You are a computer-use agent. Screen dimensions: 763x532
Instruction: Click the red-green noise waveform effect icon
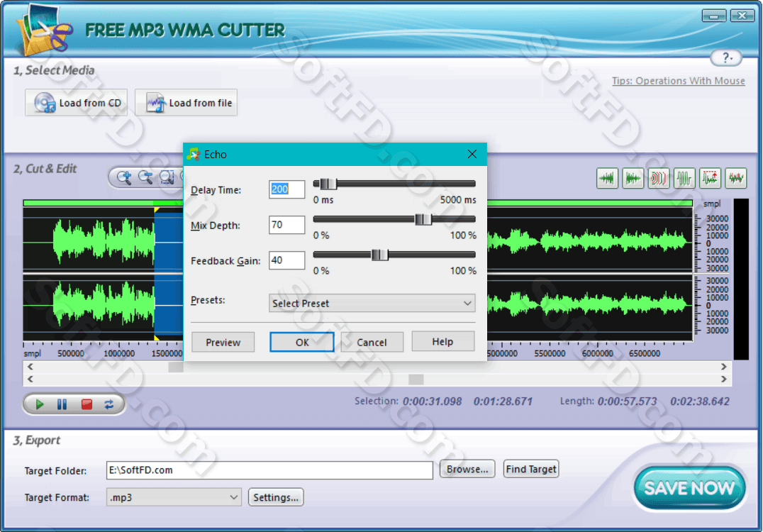(x=736, y=178)
